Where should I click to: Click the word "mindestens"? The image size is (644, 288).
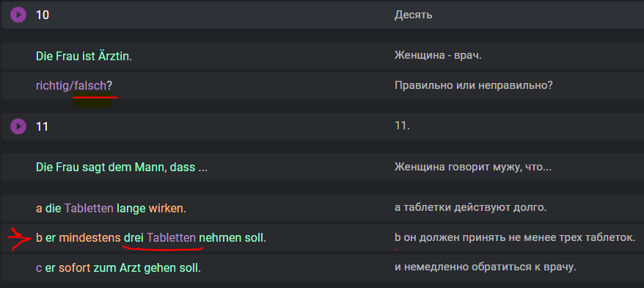pos(89,238)
